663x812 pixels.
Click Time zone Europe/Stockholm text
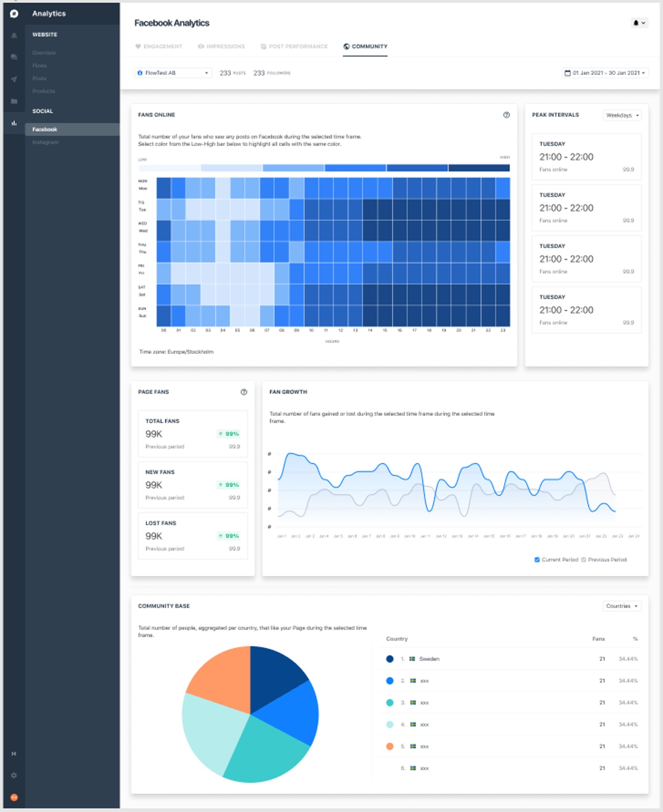pyautogui.click(x=176, y=352)
